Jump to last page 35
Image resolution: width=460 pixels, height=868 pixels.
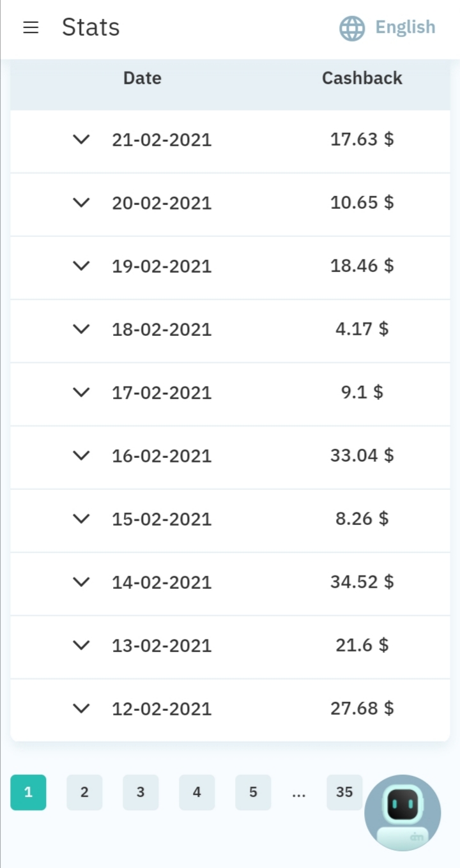pos(344,792)
